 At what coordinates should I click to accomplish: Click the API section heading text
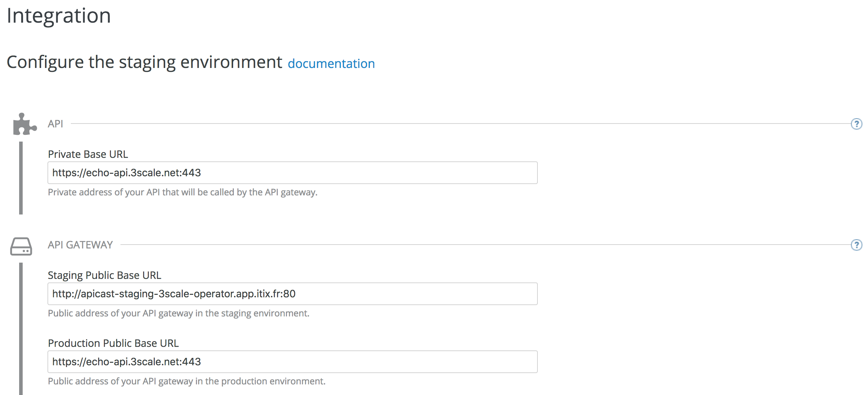pos(56,124)
